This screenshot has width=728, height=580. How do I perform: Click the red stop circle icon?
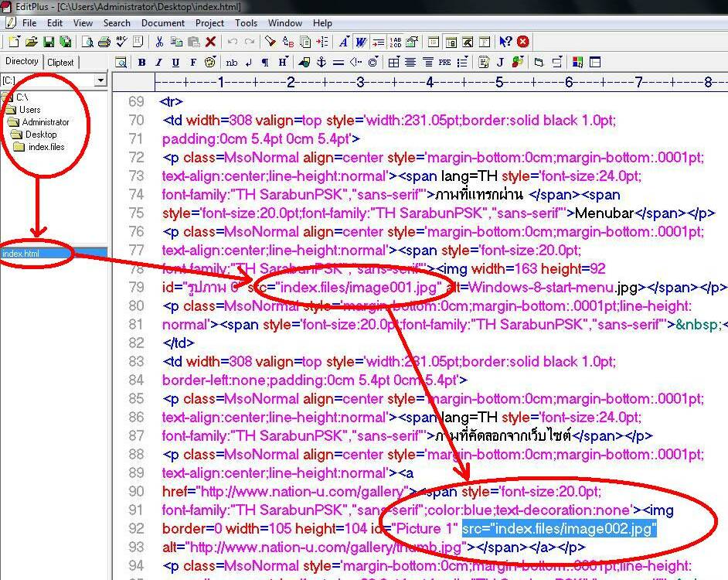point(523,42)
